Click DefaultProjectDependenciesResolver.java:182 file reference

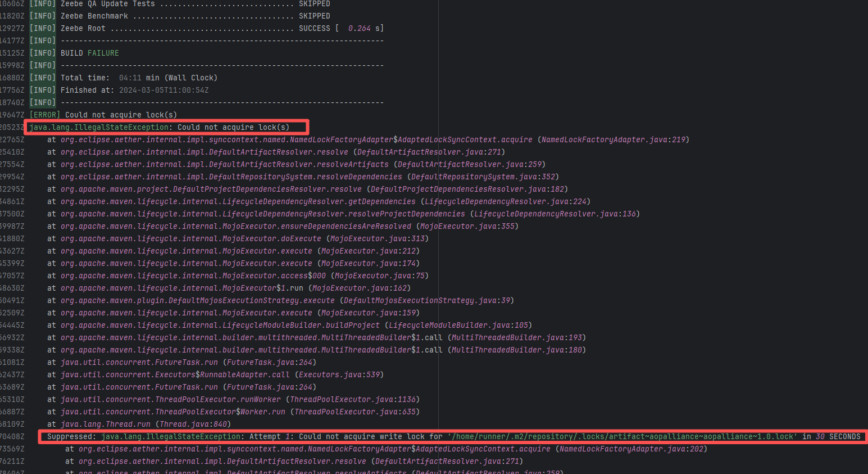click(x=467, y=189)
